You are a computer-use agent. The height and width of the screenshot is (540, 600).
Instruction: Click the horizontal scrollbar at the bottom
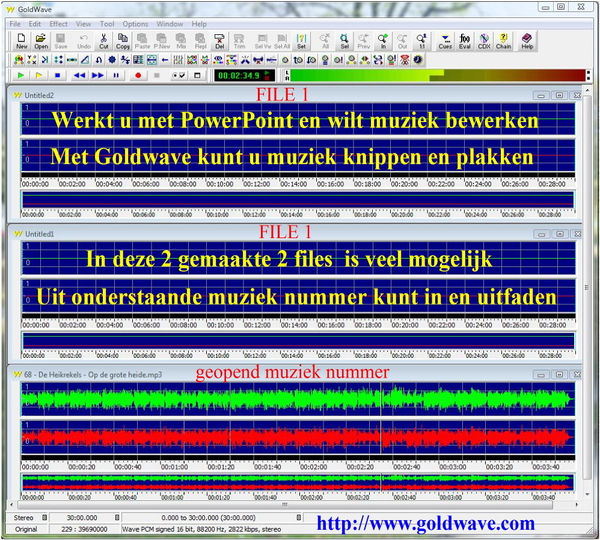[284, 504]
